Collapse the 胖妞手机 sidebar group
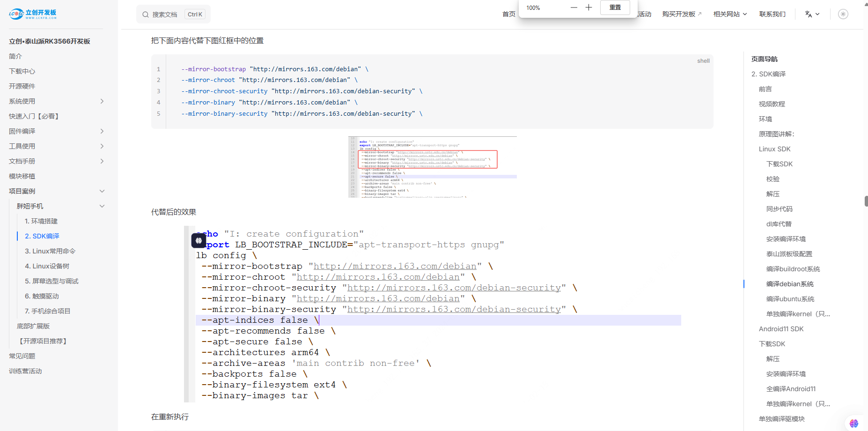The height and width of the screenshot is (431, 868). click(102, 206)
